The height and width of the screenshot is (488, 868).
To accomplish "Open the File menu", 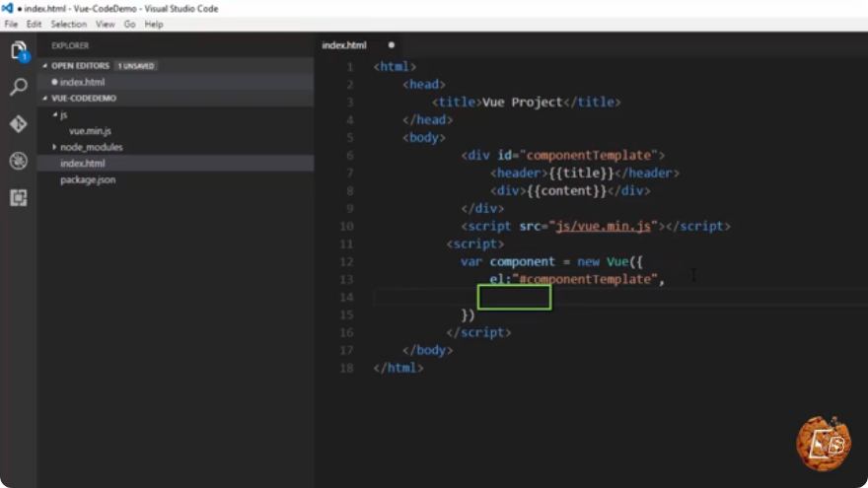I will (x=11, y=25).
